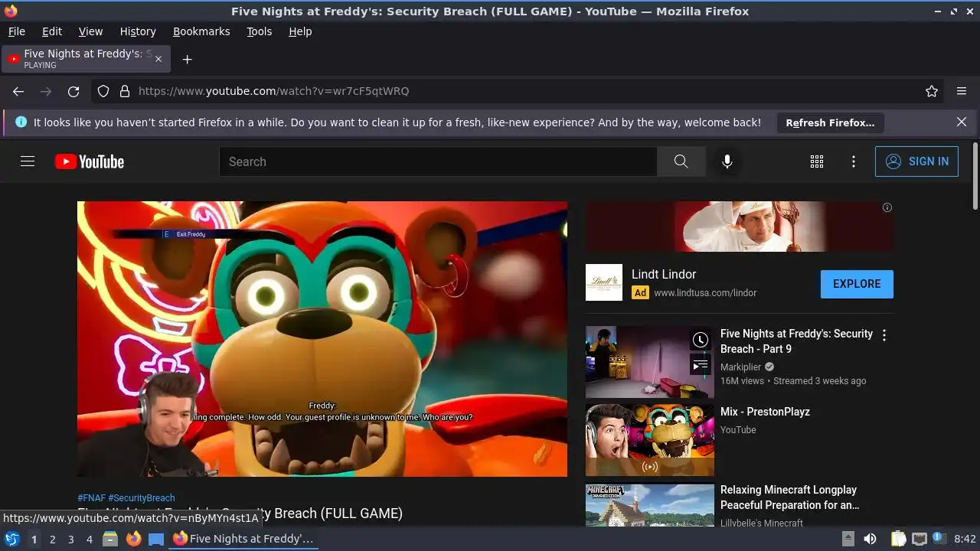Click the Five Nights at Freddy's taskbar entry
Screen dimensions: 980x551
243,539
